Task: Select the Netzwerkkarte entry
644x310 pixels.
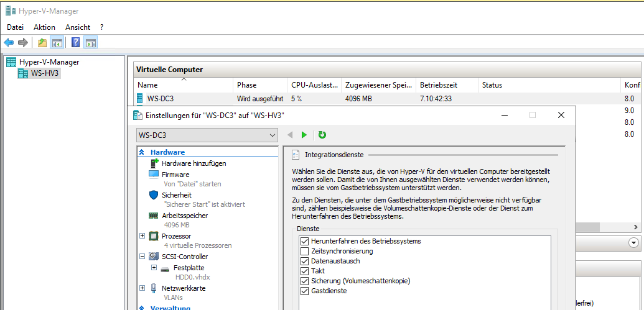Action: tap(184, 288)
